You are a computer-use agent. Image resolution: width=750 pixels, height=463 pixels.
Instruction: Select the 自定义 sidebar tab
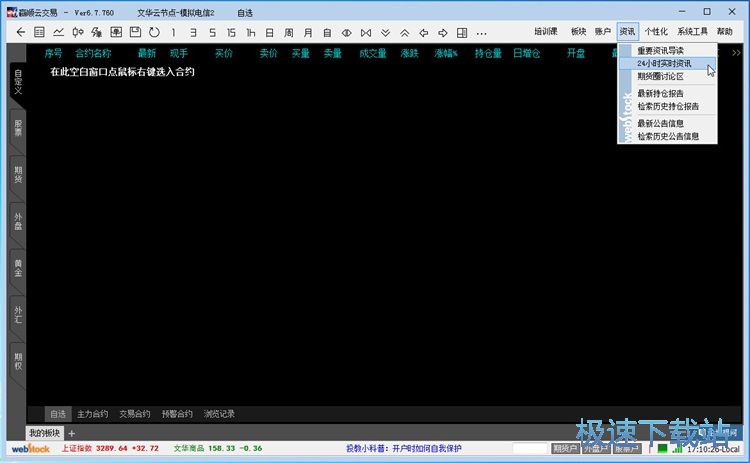tap(18, 81)
